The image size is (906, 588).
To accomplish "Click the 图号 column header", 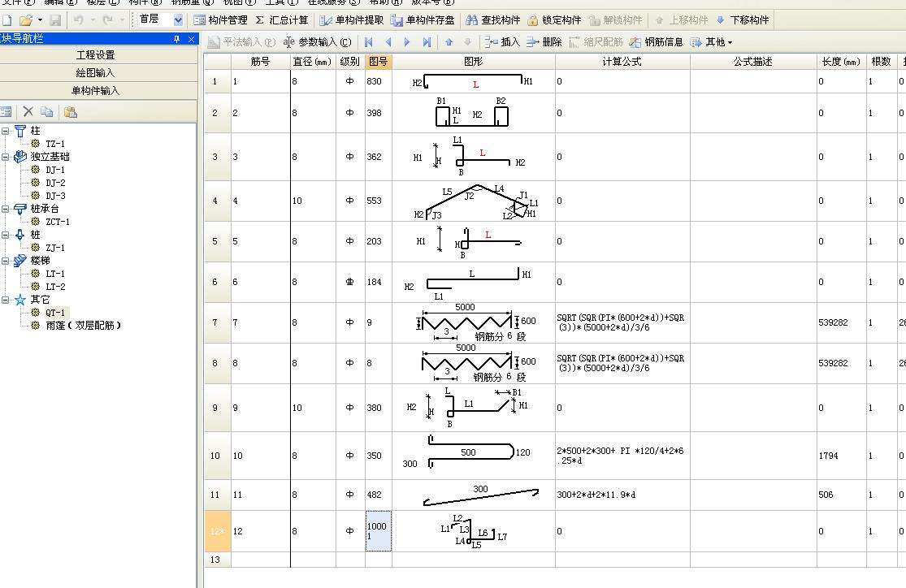I will pos(378,61).
